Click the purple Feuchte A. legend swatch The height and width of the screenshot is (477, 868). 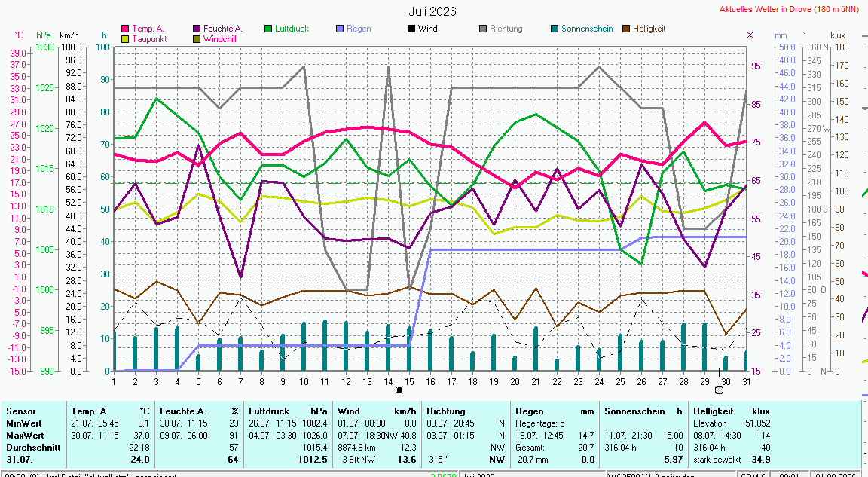click(x=197, y=29)
